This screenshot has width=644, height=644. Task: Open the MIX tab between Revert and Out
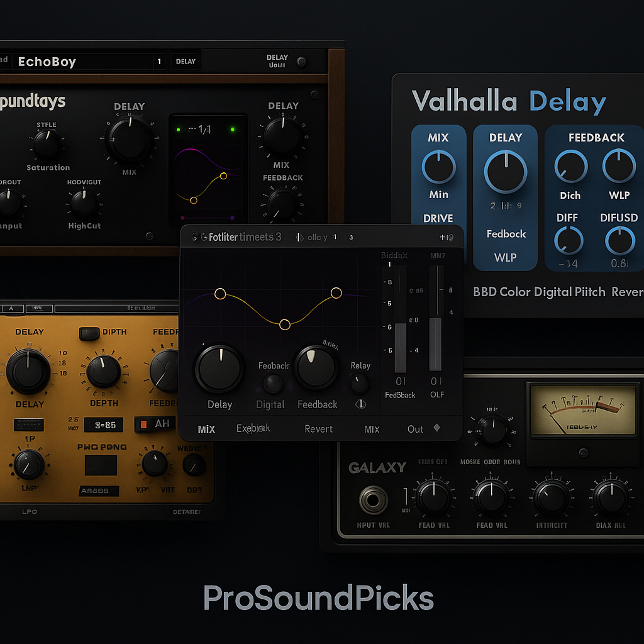(372, 429)
